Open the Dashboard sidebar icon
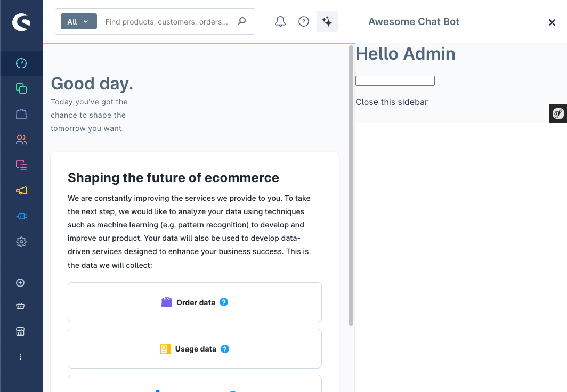 21,63
